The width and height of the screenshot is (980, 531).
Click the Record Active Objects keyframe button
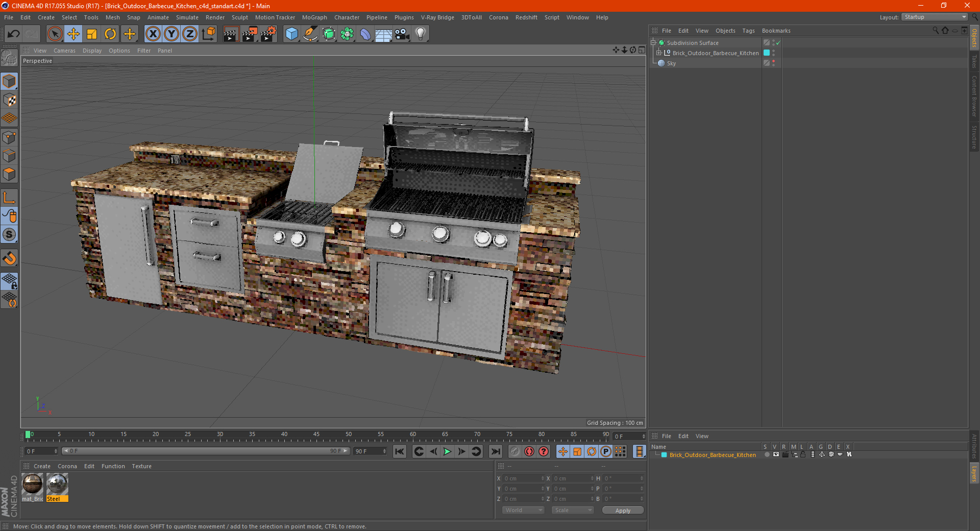[515, 451]
